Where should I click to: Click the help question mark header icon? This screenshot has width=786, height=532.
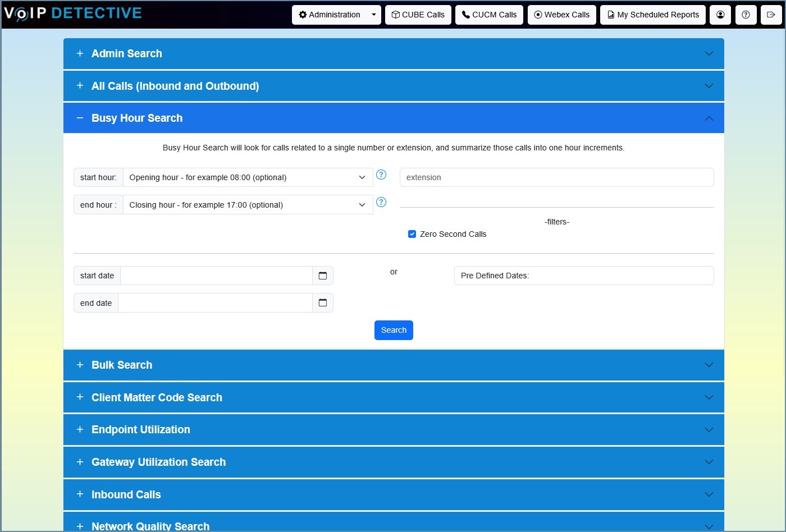click(746, 15)
